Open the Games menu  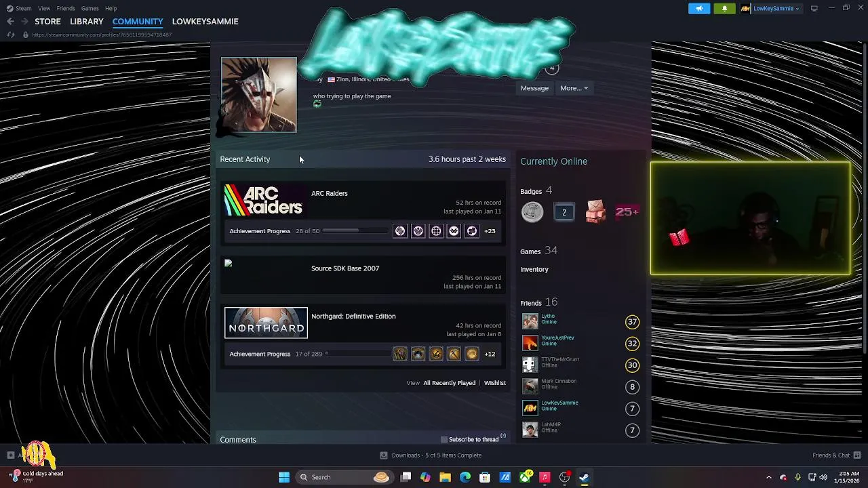[x=90, y=8]
